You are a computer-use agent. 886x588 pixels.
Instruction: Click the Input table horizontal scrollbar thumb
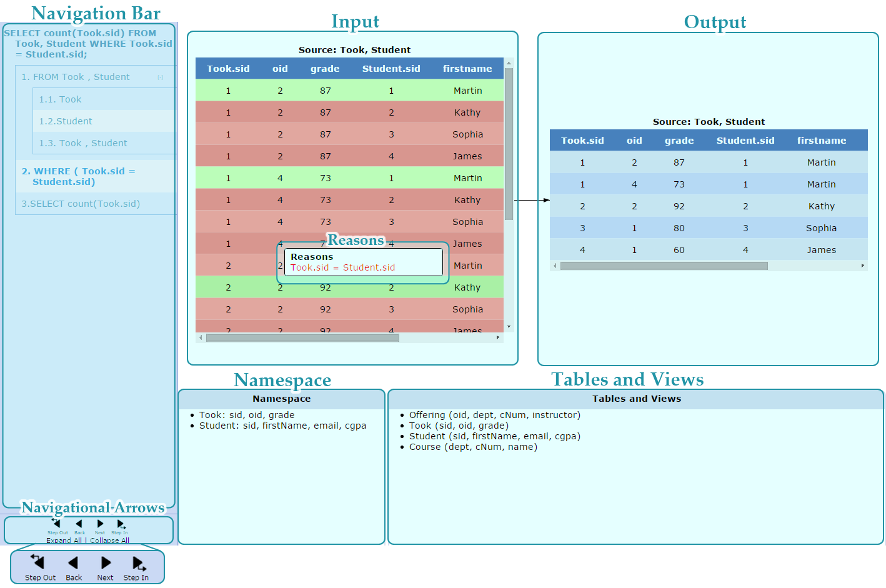[x=302, y=337]
